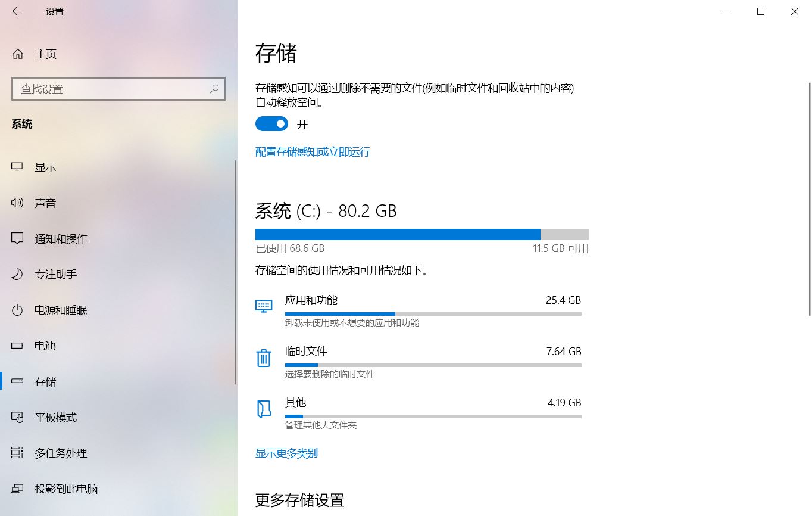Click the power icon for 电源和睡眠
Image resolution: width=812 pixels, height=516 pixels.
tap(17, 310)
